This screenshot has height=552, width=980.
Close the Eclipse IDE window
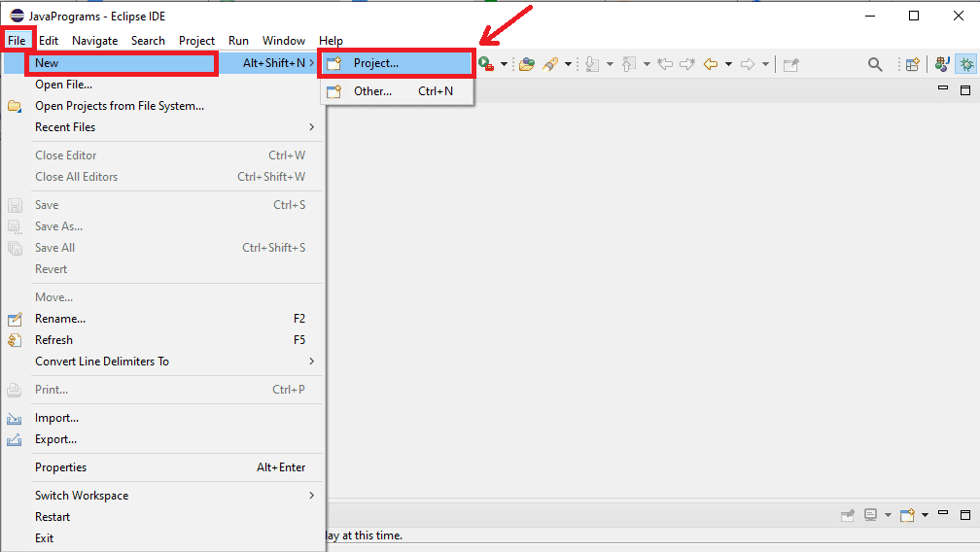[x=959, y=16]
